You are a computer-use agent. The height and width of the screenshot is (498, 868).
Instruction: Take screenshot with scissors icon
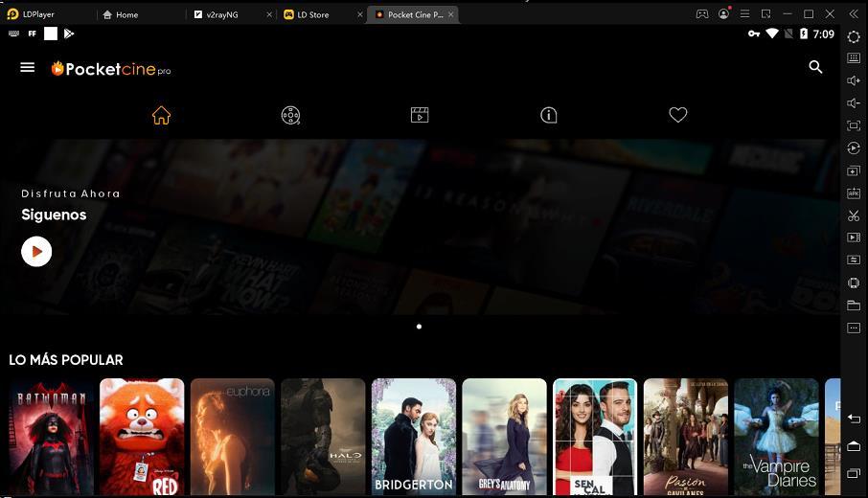854,215
